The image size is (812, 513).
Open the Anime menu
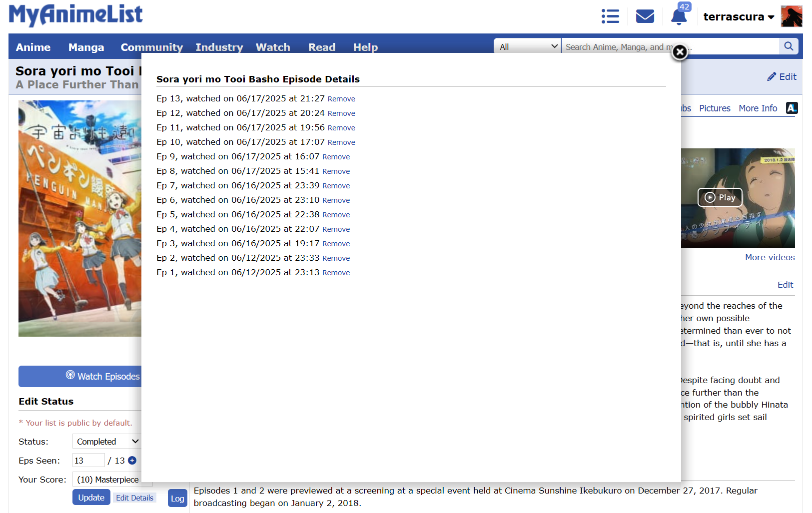tap(33, 47)
